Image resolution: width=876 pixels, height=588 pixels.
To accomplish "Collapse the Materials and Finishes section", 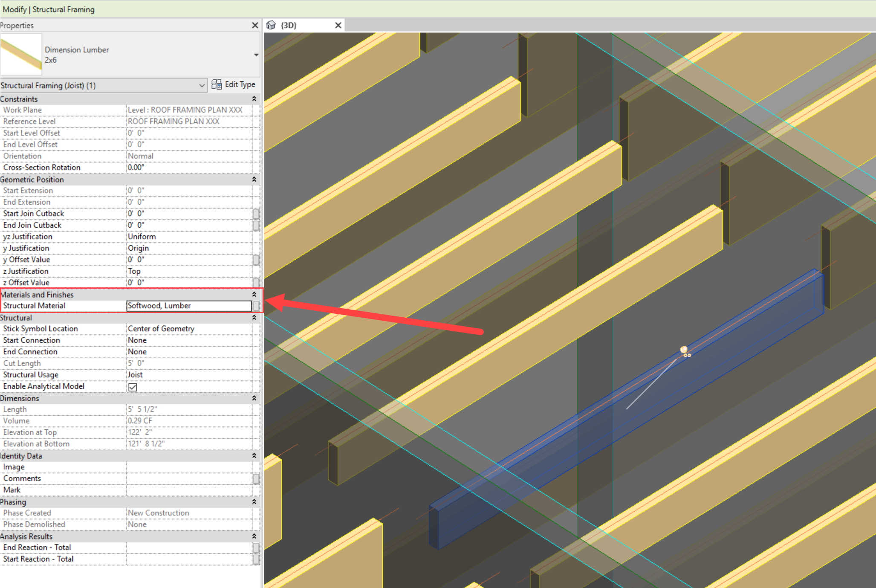I will [x=254, y=295].
